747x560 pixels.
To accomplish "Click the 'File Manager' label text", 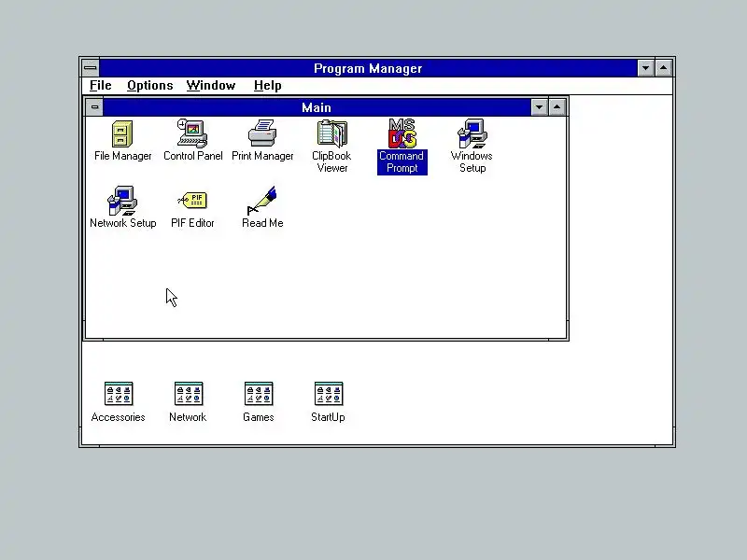I will coord(123,156).
